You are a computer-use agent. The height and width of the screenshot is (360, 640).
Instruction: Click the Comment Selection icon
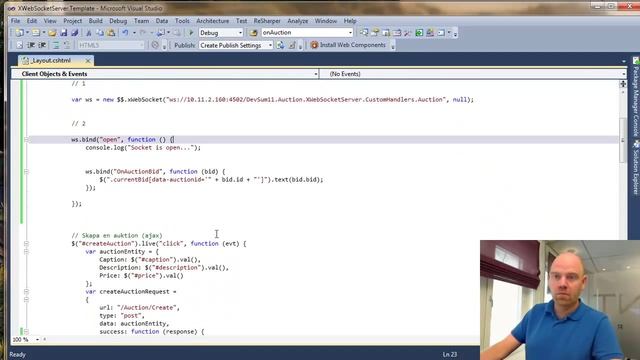coord(56,45)
